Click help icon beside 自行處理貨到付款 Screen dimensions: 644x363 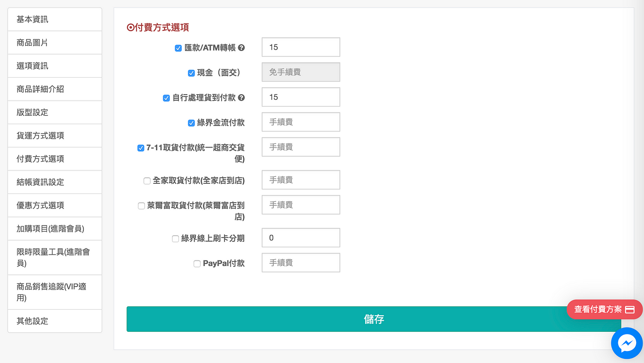tap(241, 97)
